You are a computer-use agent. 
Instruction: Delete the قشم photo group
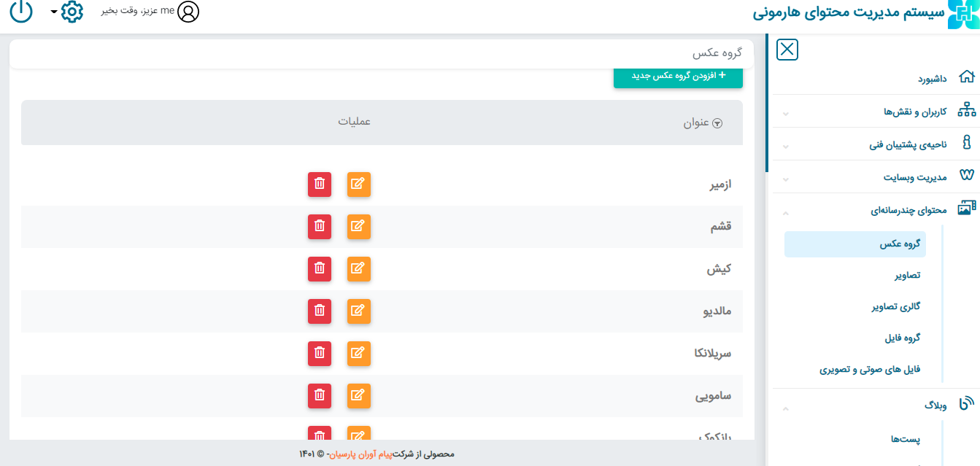[x=320, y=227]
